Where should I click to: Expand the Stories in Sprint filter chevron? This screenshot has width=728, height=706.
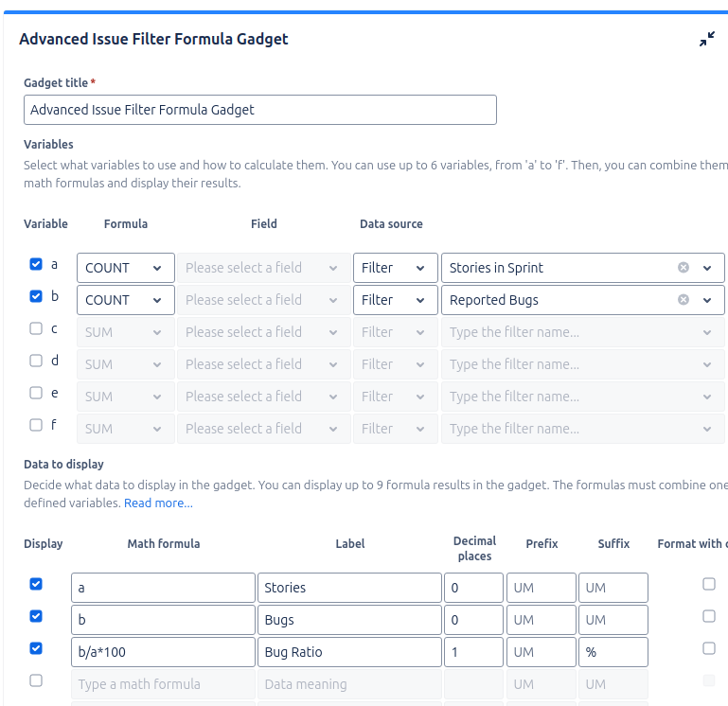coord(706,268)
